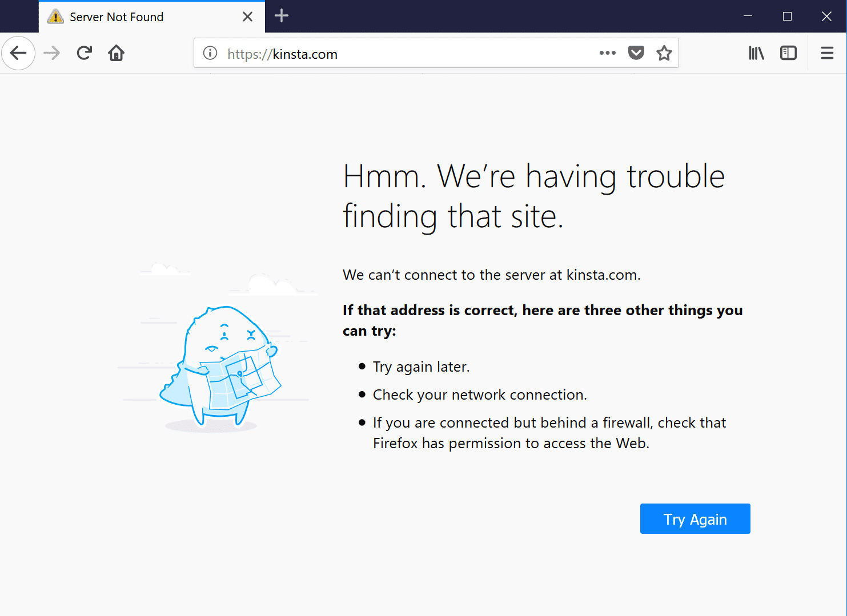Open the Page Actions menu with three dots
Screen dimensions: 847x616
(x=607, y=53)
